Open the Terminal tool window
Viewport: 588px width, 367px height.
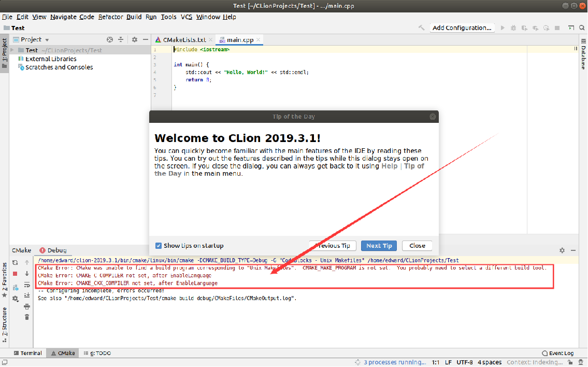click(x=27, y=353)
